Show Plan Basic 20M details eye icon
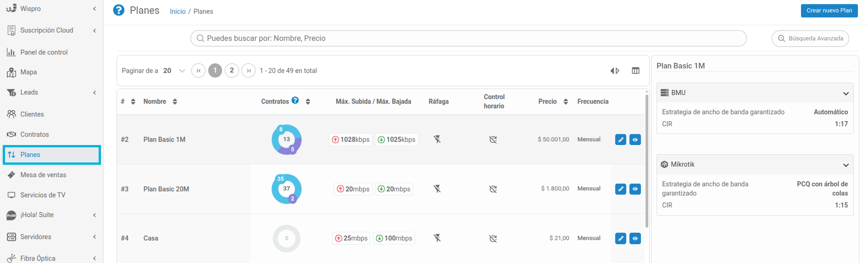The width and height of the screenshot is (868, 263). 635,189
